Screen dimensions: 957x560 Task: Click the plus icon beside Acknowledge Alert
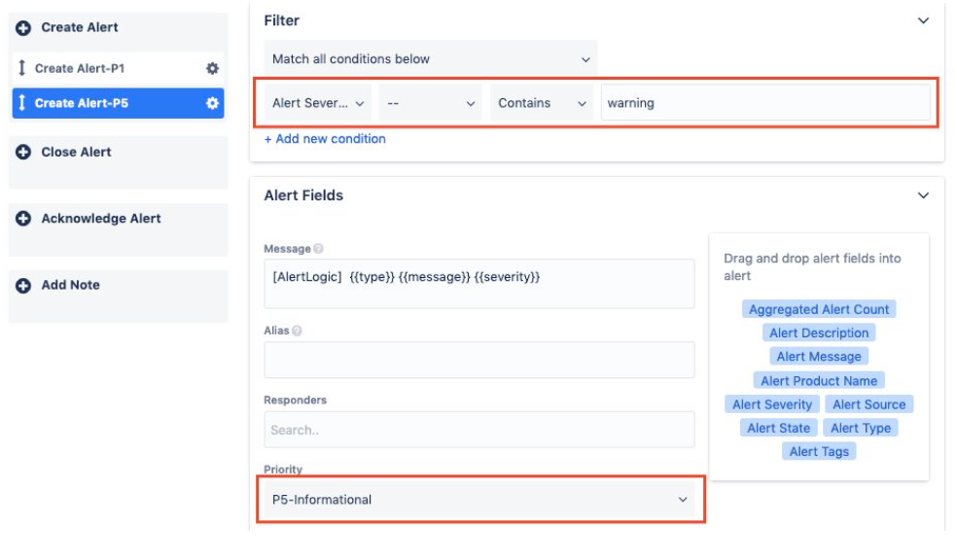click(x=23, y=219)
